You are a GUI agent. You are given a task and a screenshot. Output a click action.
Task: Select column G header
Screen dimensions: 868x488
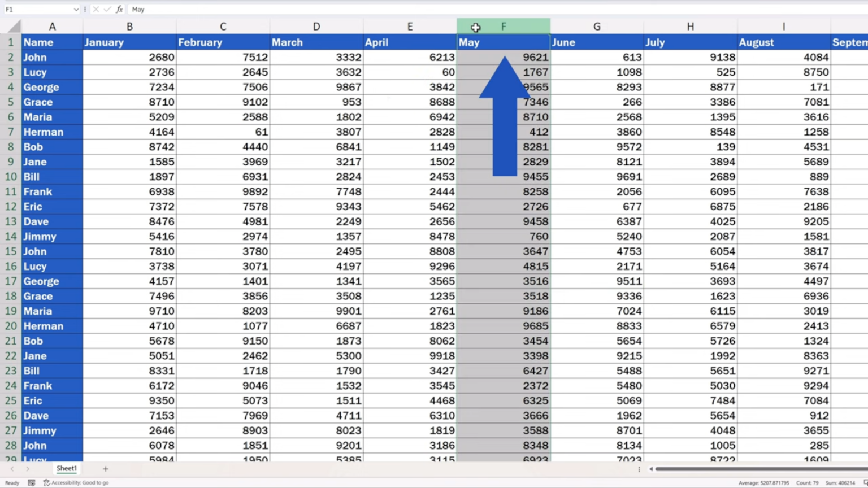pyautogui.click(x=597, y=27)
